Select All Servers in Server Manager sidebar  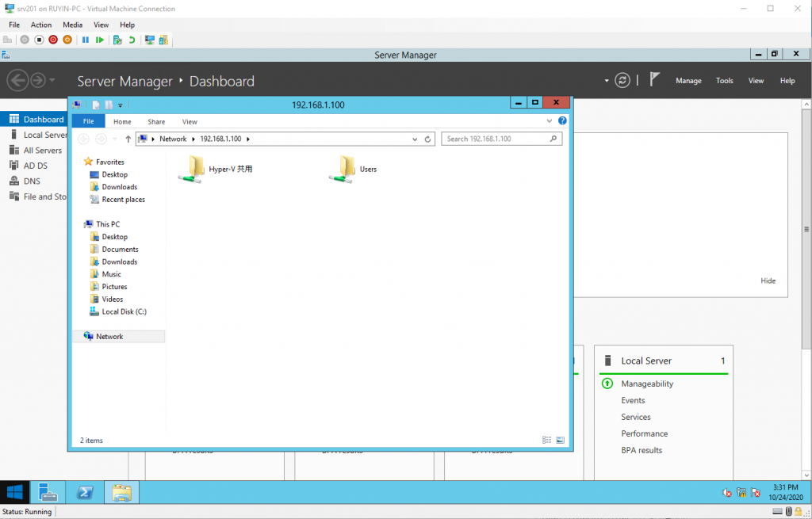click(34, 150)
